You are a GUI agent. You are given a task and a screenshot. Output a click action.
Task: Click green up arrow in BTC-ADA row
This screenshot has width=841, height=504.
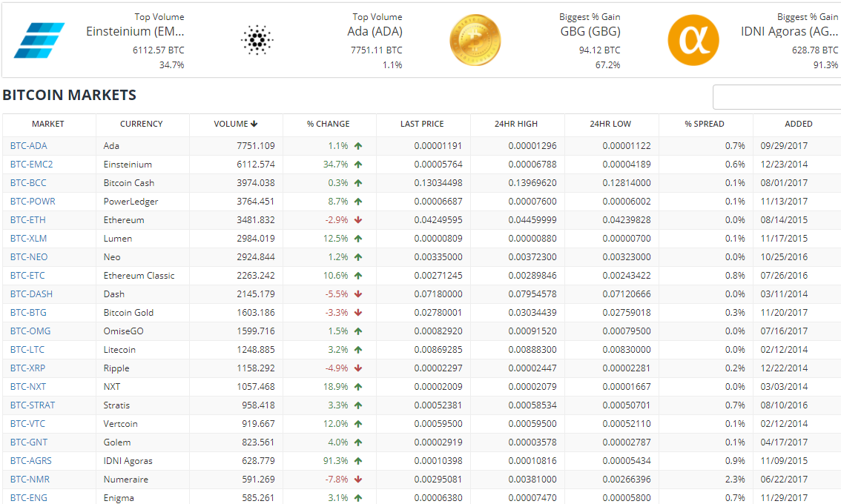coord(358,146)
